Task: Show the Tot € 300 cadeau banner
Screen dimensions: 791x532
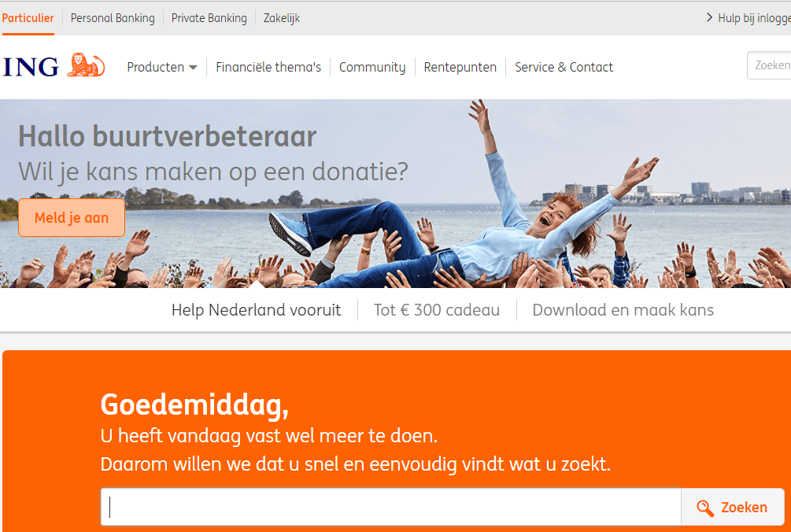Action: 437,309
